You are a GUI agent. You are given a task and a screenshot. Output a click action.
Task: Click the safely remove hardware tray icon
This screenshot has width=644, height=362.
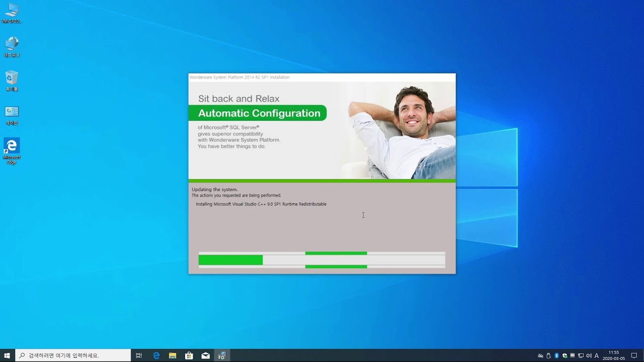(548, 355)
